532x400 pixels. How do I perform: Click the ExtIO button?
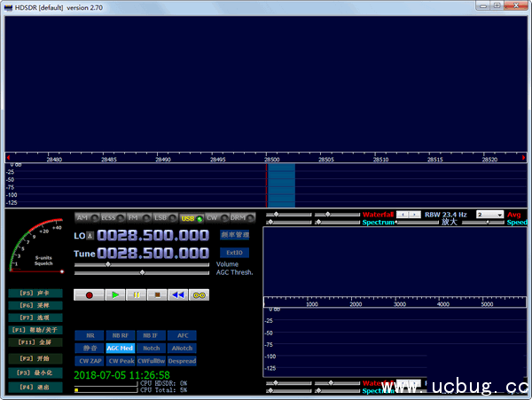pos(235,253)
